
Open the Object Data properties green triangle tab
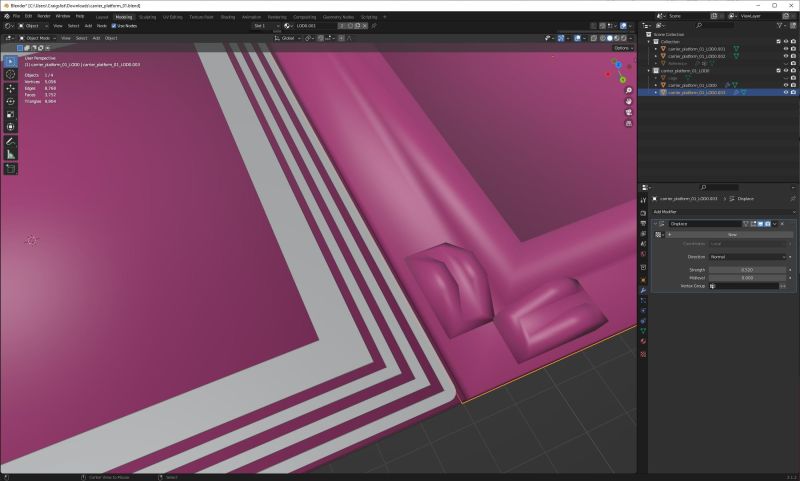pos(643,331)
